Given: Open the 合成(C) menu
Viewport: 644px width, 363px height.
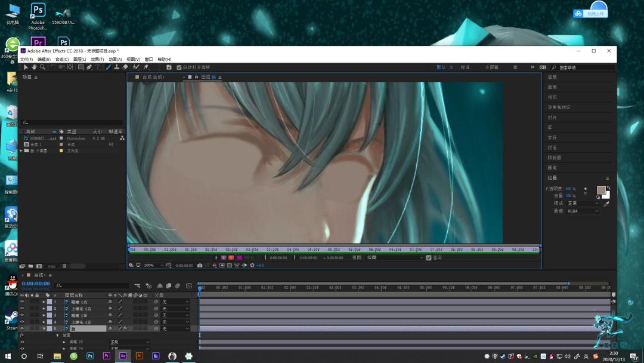Looking at the screenshot, I should [61, 60].
